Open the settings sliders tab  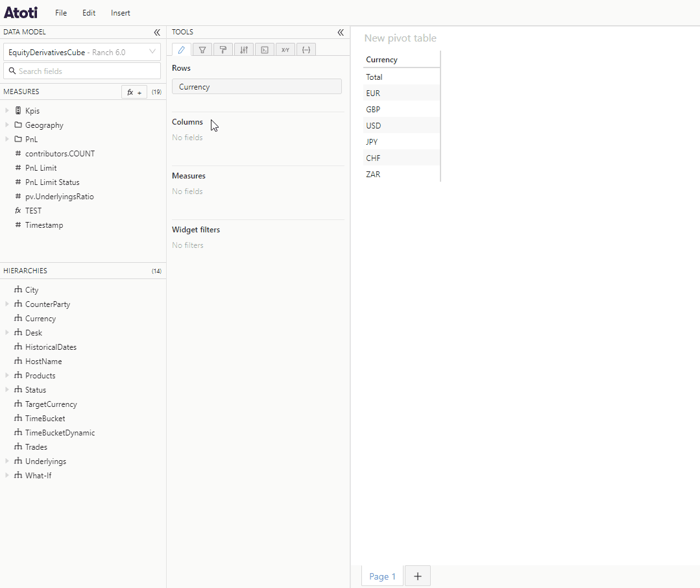[244, 49]
